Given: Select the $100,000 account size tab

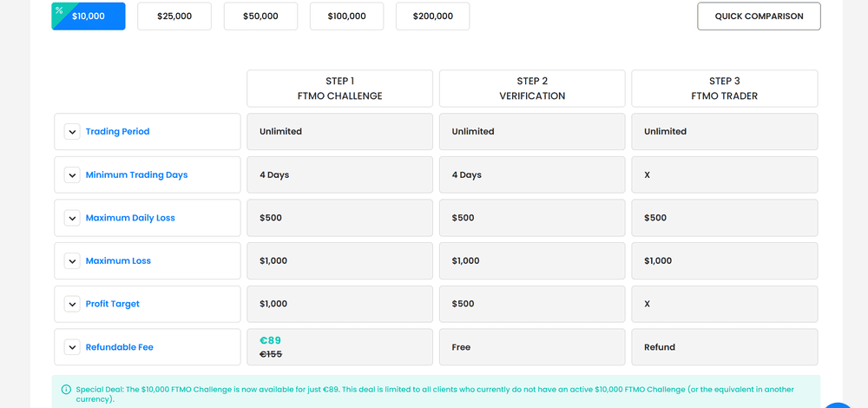Looking at the screenshot, I should tap(346, 16).
